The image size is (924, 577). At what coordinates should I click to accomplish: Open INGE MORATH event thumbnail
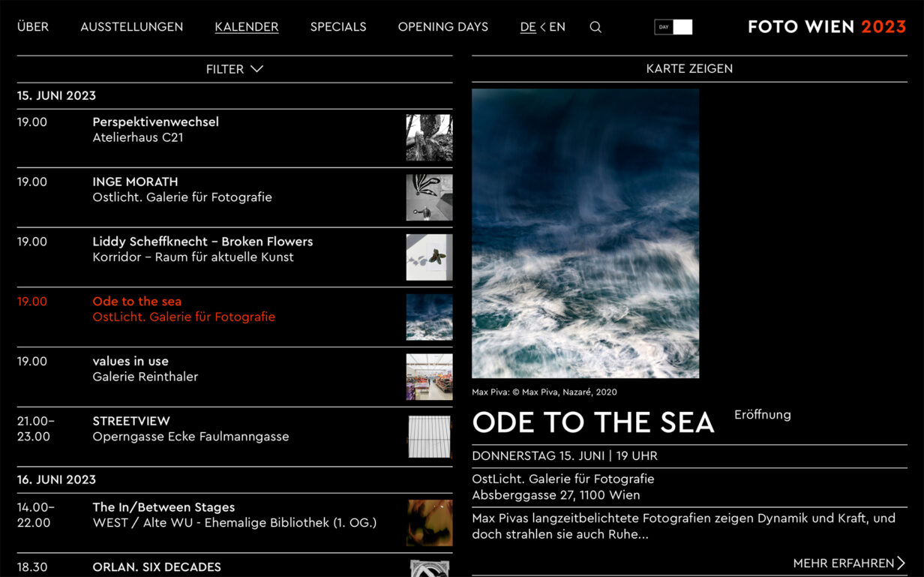pyautogui.click(x=429, y=197)
